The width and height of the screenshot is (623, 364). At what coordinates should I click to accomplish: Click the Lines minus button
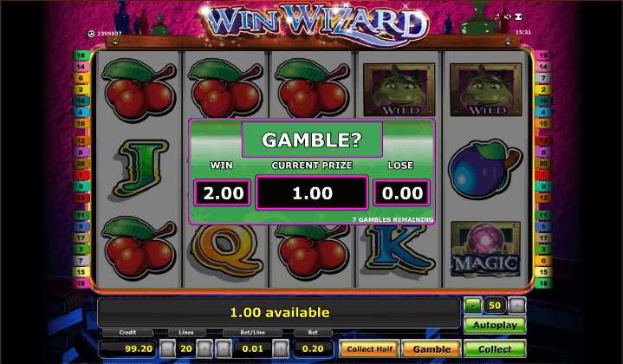point(167,349)
